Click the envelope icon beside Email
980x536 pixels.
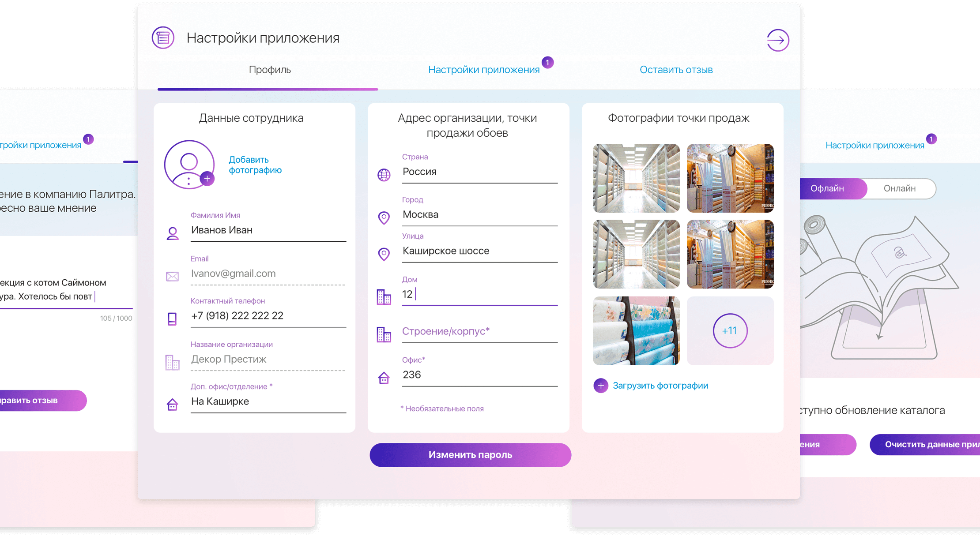pyautogui.click(x=172, y=277)
